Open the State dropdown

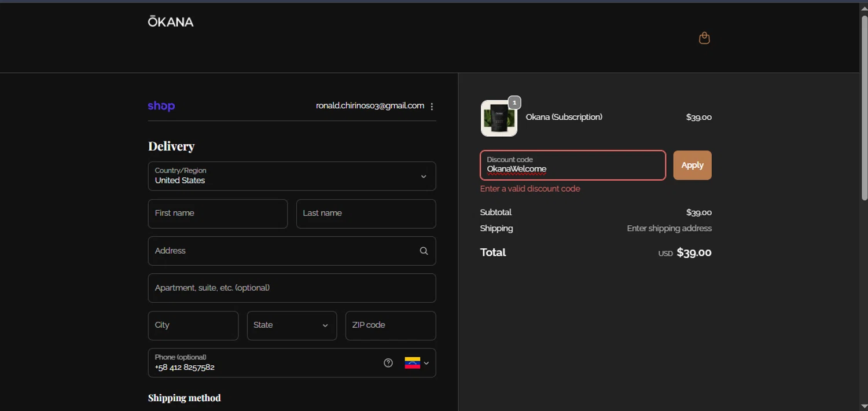[292, 325]
